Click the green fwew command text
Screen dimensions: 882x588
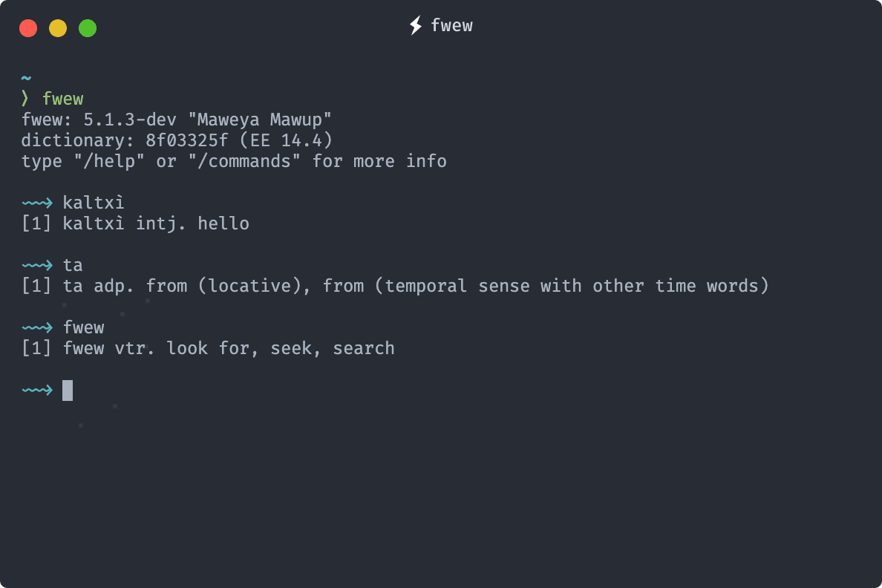click(63, 99)
